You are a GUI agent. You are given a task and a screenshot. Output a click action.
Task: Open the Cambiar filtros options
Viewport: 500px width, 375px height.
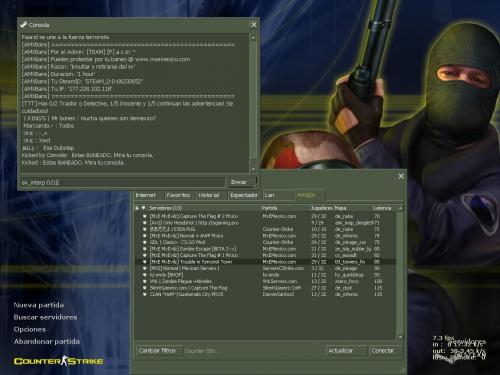[x=159, y=351]
